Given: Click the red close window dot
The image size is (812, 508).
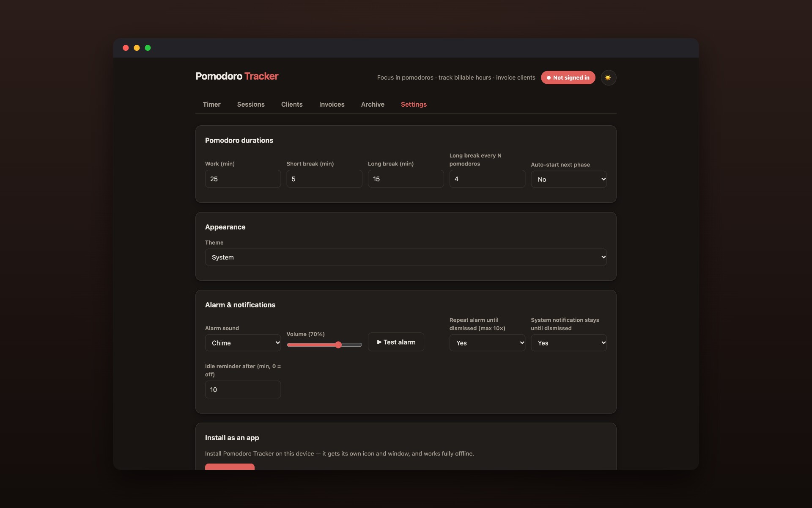Looking at the screenshot, I should tap(126, 48).
